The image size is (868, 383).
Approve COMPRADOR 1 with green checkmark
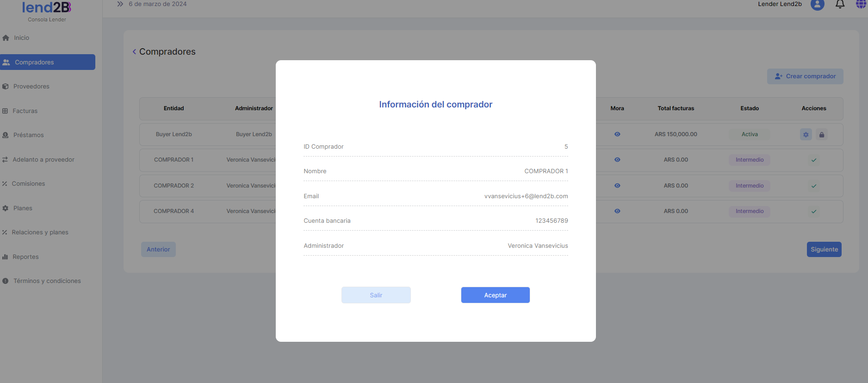(x=814, y=160)
